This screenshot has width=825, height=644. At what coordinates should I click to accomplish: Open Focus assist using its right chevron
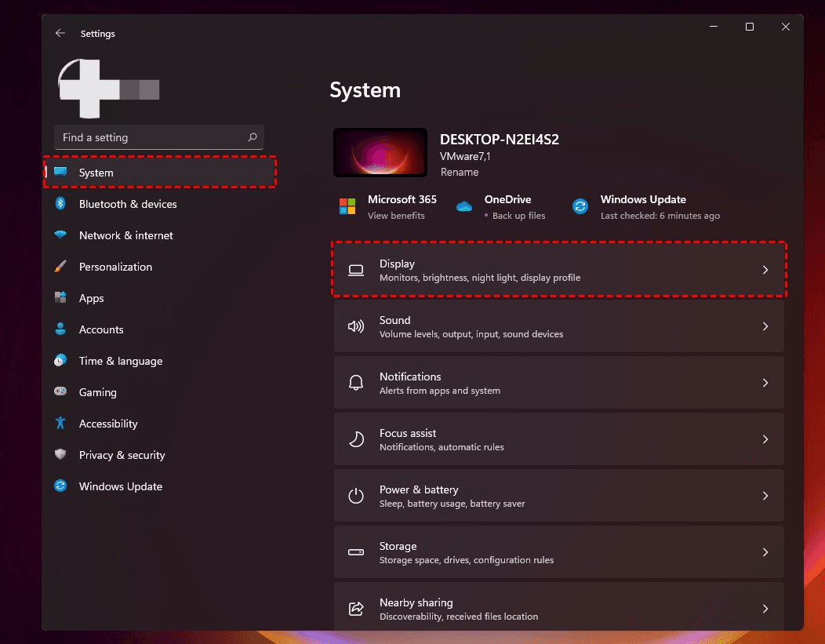765,438
